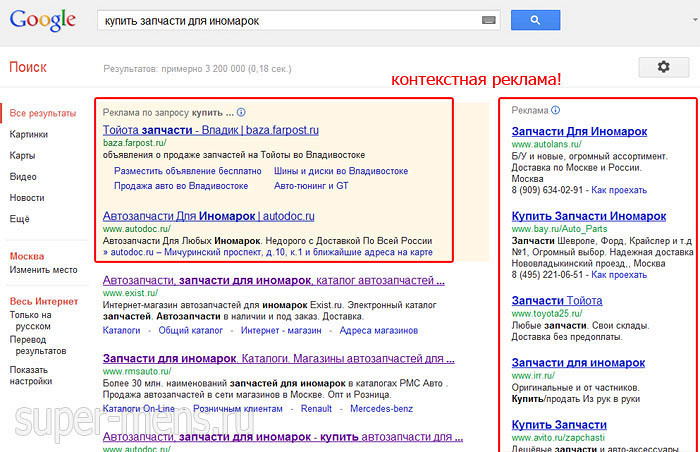The image size is (700, 452).
Task: Open exist.ru 'Адреса магазинов' sitelink
Action: tap(379, 330)
